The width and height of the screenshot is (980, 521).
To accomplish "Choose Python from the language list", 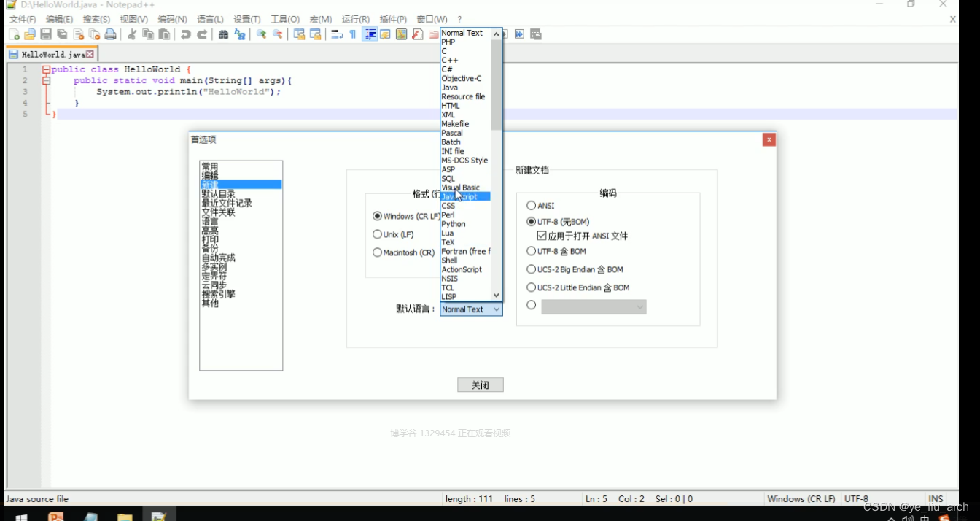I will click(466, 224).
